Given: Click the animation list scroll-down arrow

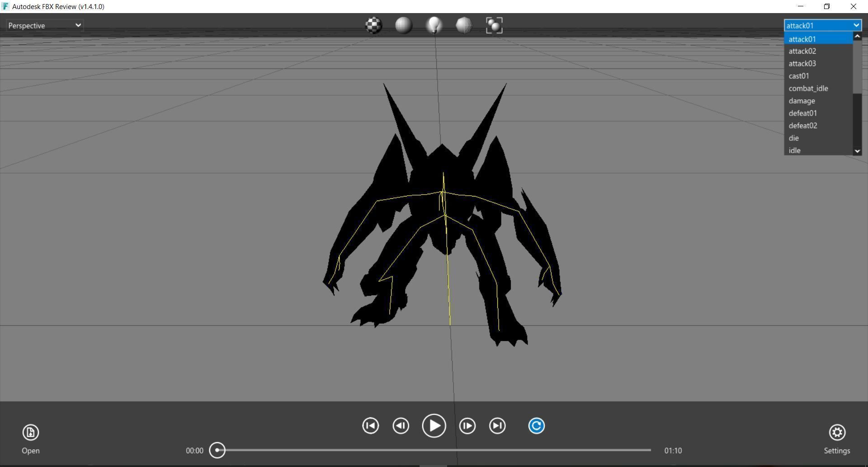Looking at the screenshot, I should pyautogui.click(x=857, y=151).
